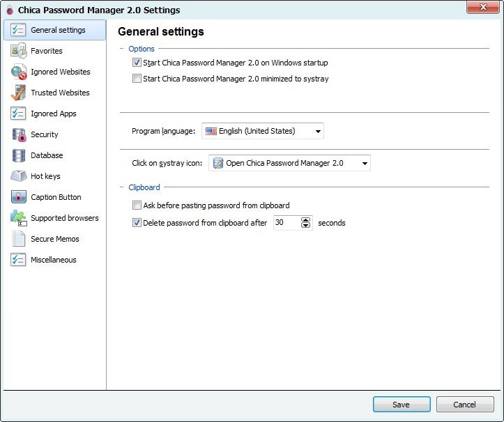The height and width of the screenshot is (422, 504).
Task: Click the Click on systray icon label
Action: (167, 163)
